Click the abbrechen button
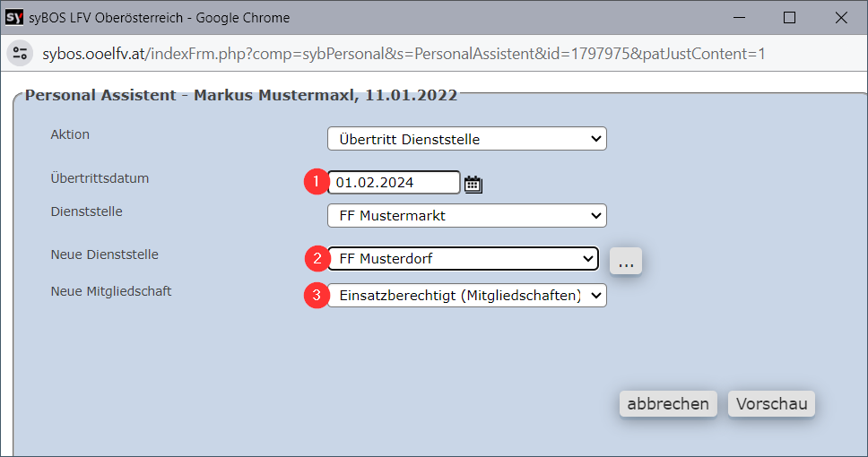Viewport: 868px width, 457px height. [x=668, y=404]
